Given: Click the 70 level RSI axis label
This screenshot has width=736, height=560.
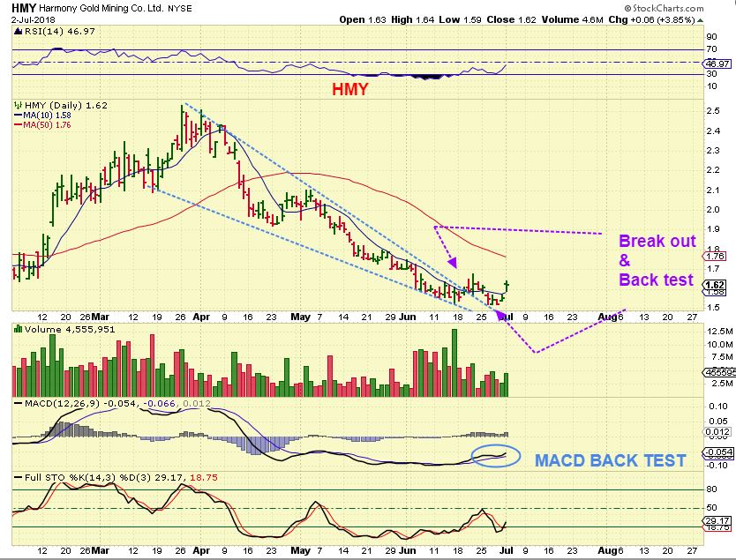Looking at the screenshot, I should [711, 49].
